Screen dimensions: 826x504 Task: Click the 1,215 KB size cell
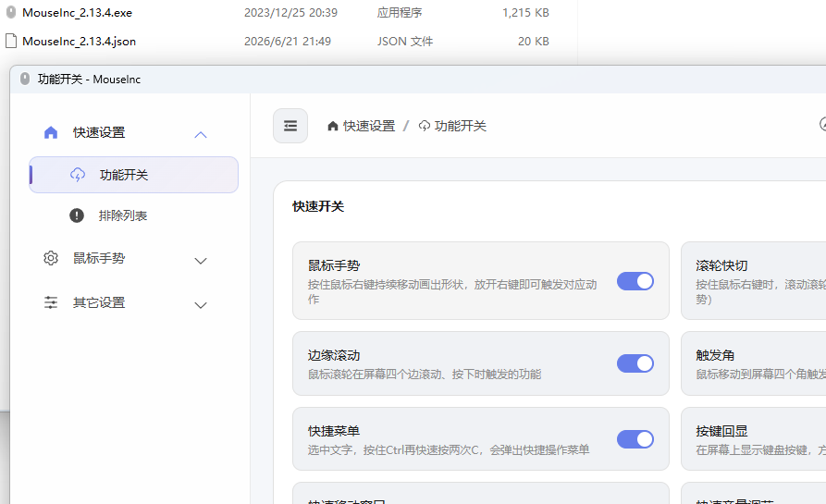tap(525, 13)
